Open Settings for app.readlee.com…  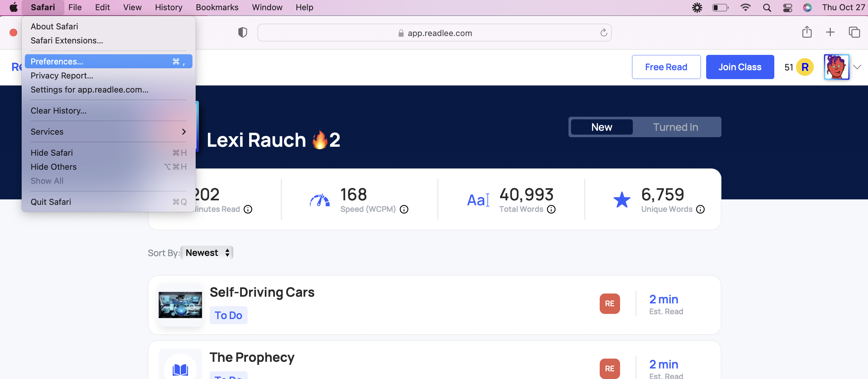(108, 90)
